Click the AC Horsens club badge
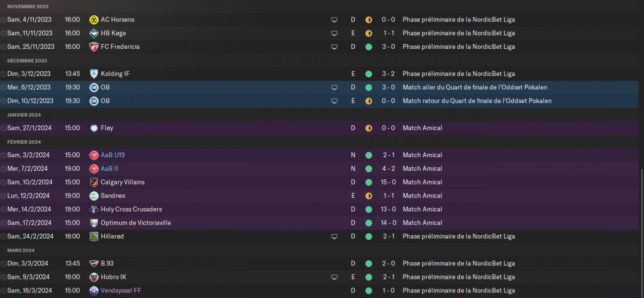Image resolution: width=644 pixels, height=298 pixels. 94,20
